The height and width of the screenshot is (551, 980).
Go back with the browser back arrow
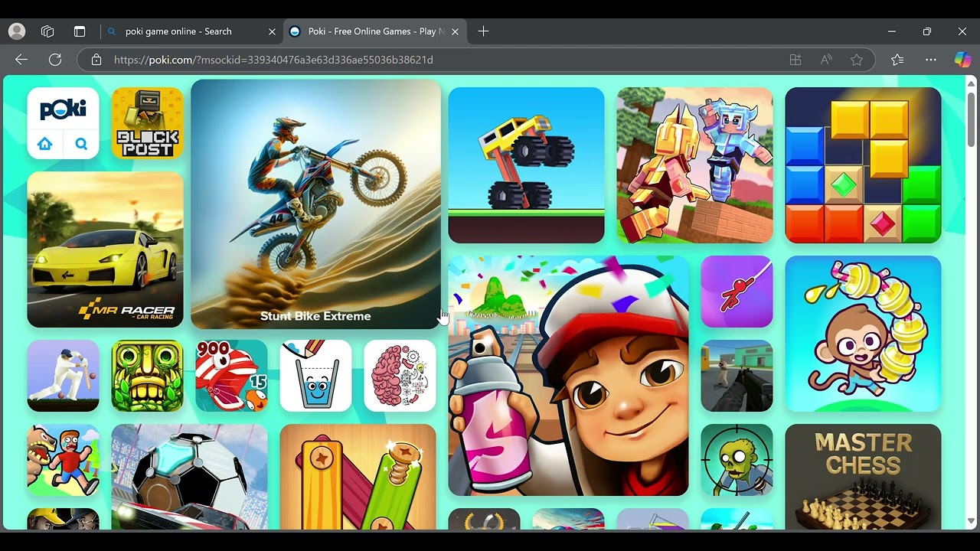[x=21, y=60]
